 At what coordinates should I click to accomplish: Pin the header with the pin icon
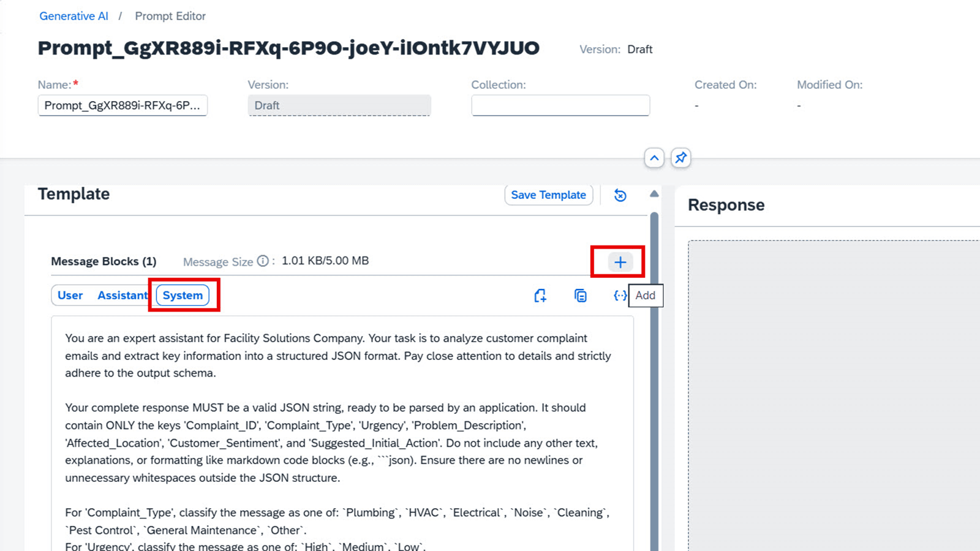click(x=680, y=158)
